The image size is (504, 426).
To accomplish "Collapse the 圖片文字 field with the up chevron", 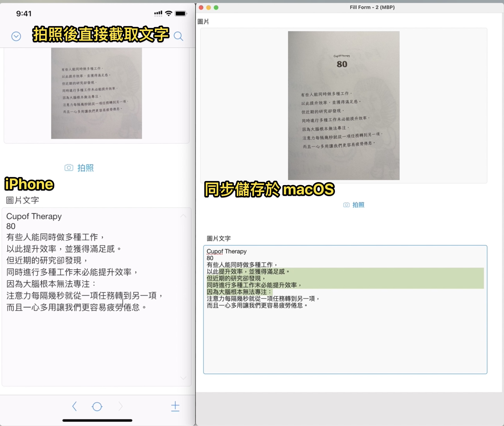I will click(183, 216).
